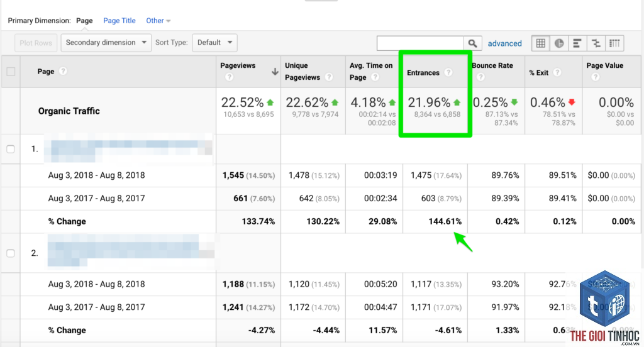The image size is (644, 347).
Task: Open help icon next to Page header
Action: coord(63,71)
